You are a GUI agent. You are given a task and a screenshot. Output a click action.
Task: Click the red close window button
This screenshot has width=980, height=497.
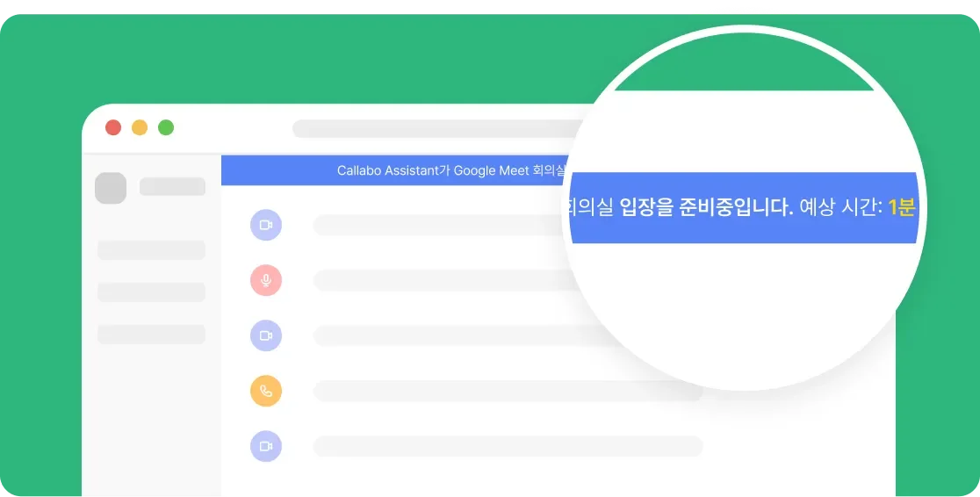[x=113, y=127]
